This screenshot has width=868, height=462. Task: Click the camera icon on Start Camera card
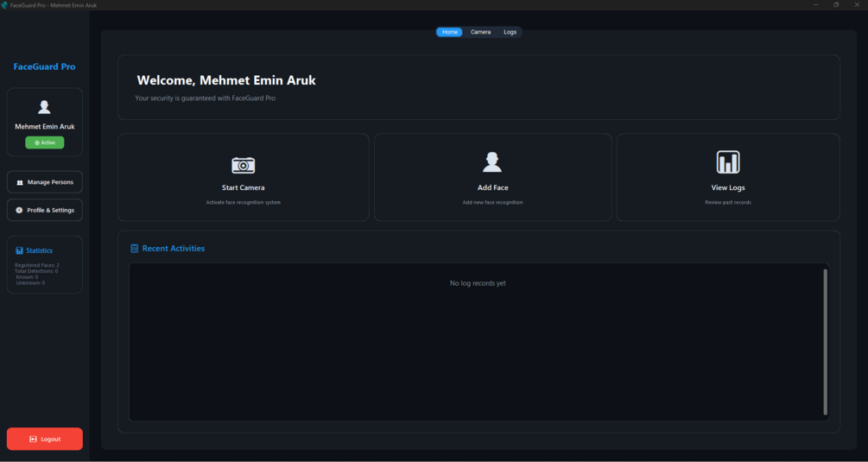[x=243, y=166]
